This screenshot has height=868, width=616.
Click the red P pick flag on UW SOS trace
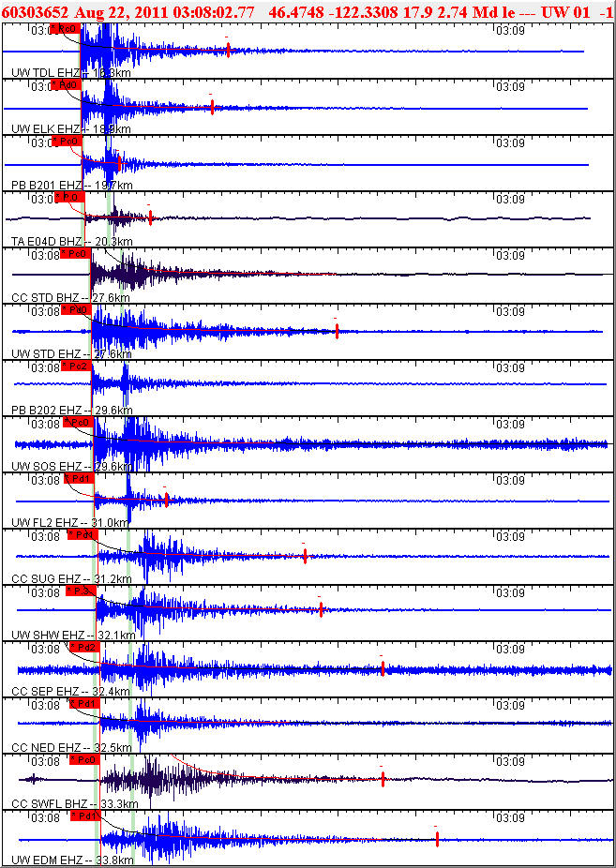click(x=78, y=423)
